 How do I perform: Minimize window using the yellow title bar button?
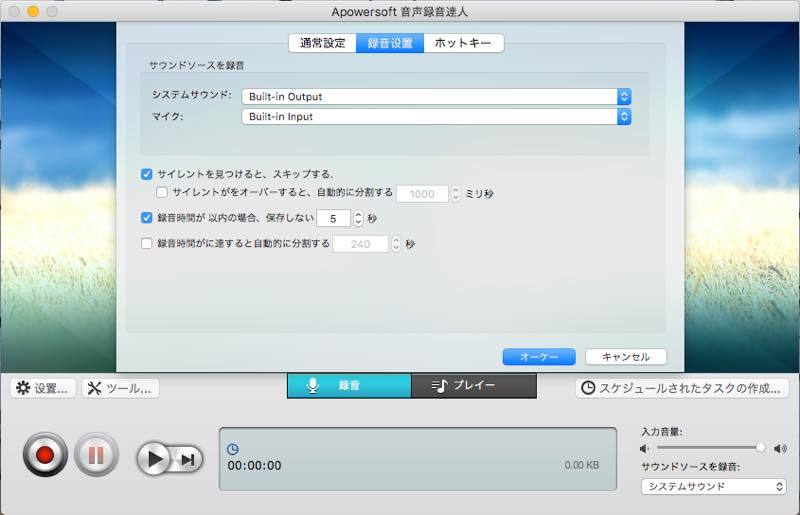pyautogui.click(x=33, y=11)
